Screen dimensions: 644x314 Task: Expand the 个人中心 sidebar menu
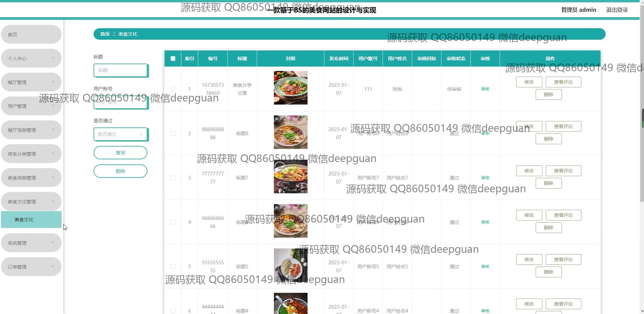[31, 58]
